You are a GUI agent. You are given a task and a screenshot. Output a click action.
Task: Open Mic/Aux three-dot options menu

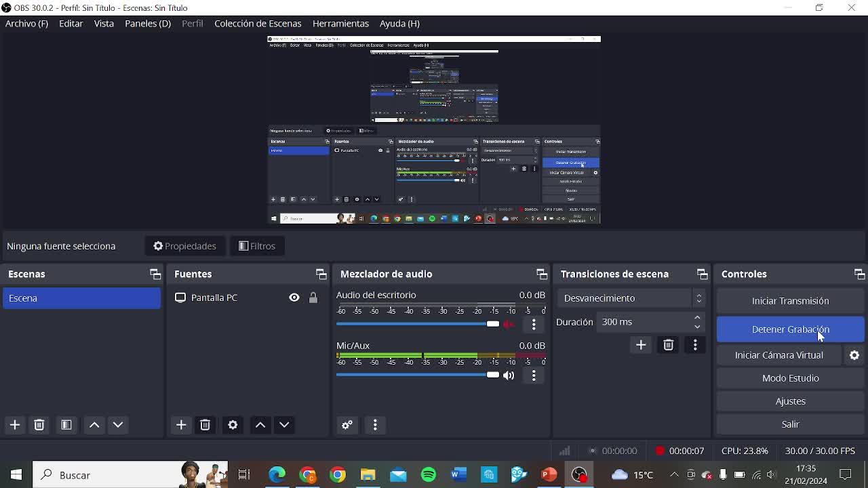pos(534,375)
